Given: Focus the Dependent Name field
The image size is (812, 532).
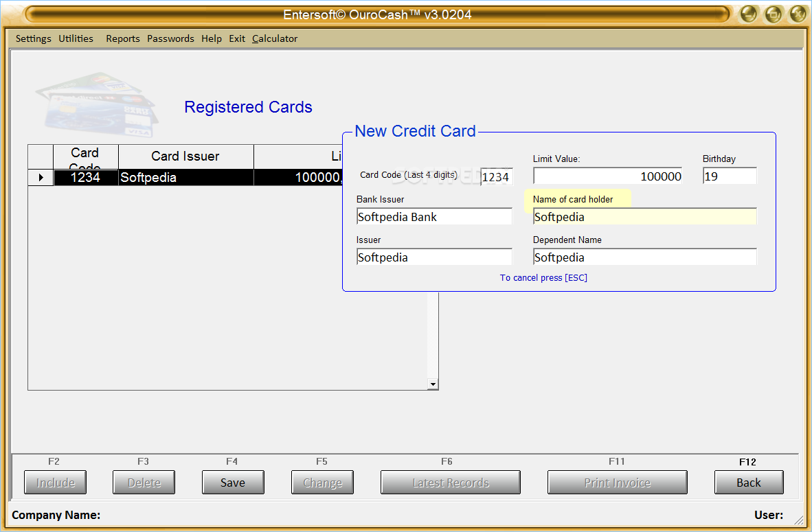Looking at the screenshot, I should tap(645, 257).
